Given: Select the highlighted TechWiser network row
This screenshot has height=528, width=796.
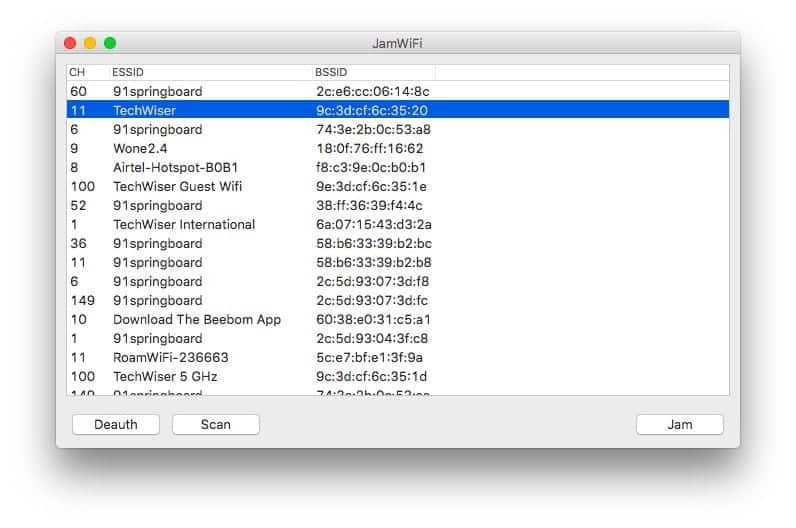Looking at the screenshot, I should click(x=398, y=110).
